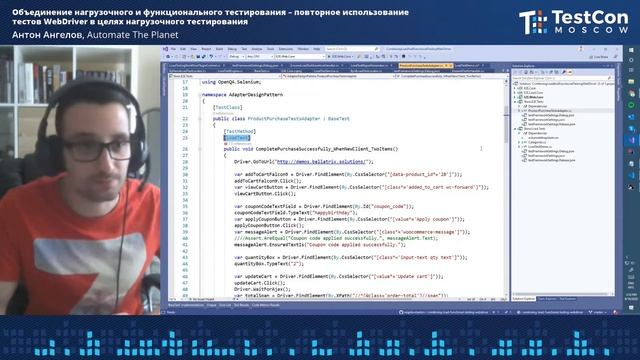Click the Undo toolbar icon
640x360 pixels.
coord(211,57)
